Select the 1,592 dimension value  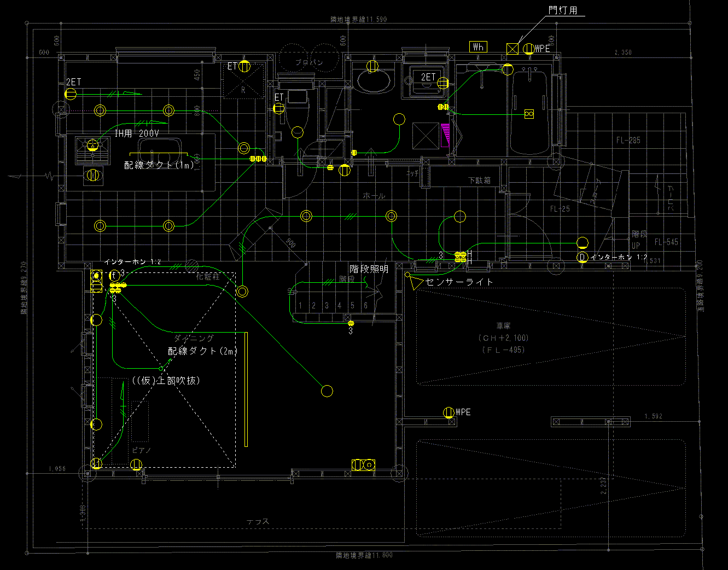[x=653, y=416]
